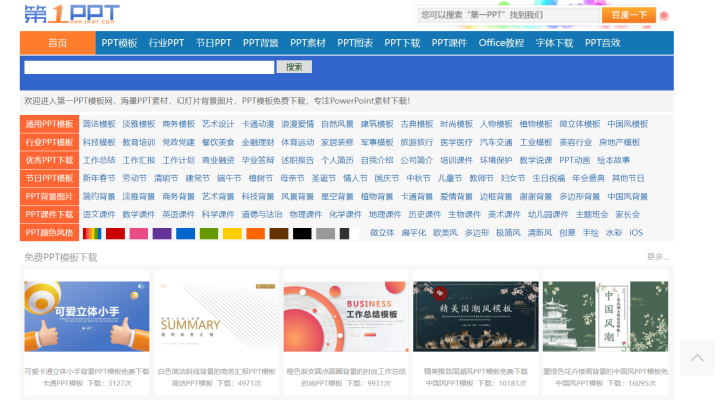The height and width of the screenshot is (407, 720).
Task: Click the 搜索 button
Action: (294, 67)
